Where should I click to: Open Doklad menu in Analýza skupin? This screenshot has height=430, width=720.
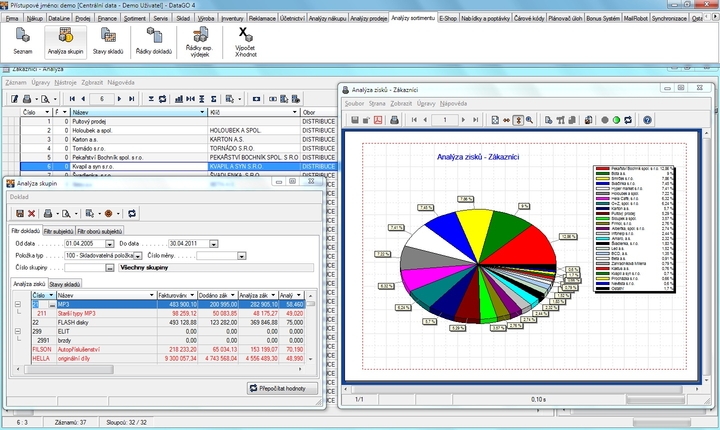19,197
